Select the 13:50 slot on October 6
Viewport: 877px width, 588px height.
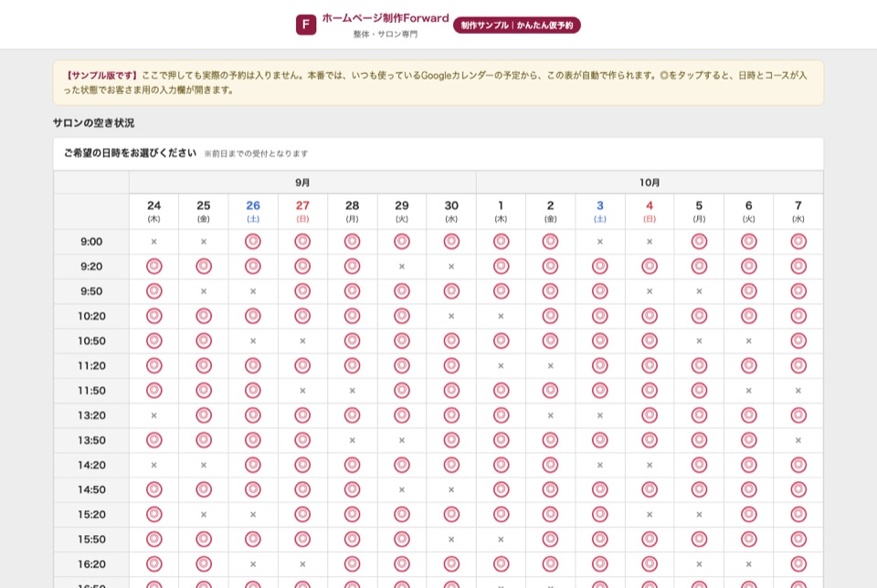click(x=749, y=440)
